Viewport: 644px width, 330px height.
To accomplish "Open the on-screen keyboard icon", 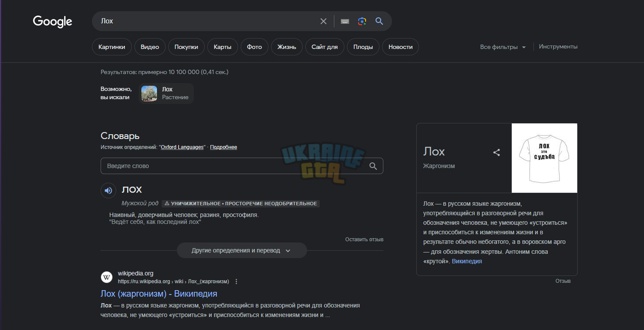I will [x=345, y=21].
